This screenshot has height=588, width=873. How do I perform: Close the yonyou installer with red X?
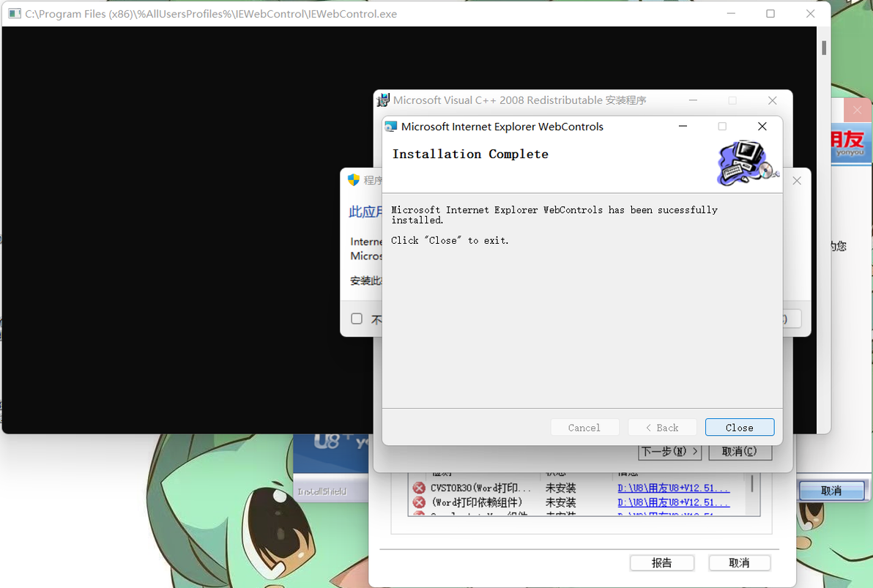coord(858,111)
